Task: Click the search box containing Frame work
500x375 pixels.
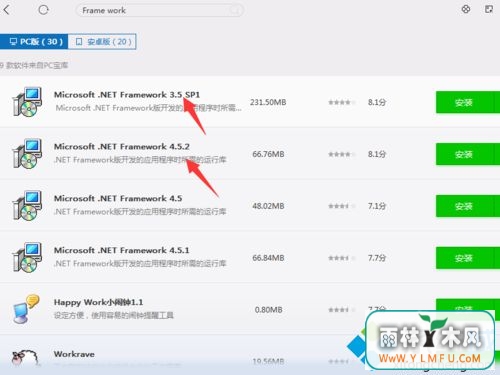Action: (160, 10)
